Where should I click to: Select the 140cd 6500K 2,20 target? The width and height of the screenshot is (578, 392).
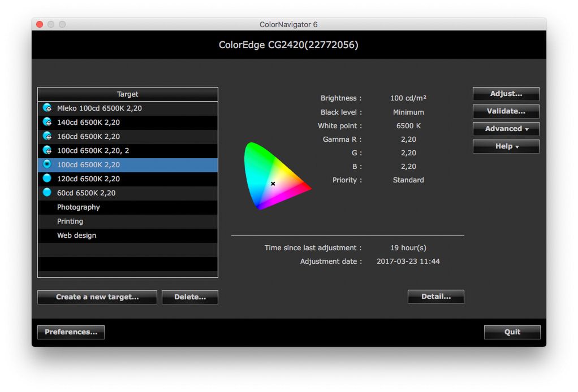(128, 122)
